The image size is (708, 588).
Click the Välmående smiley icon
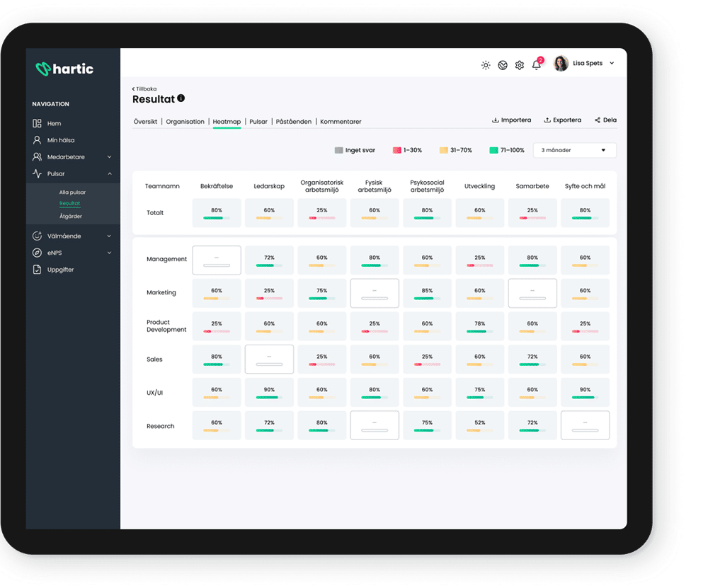(37, 236)
